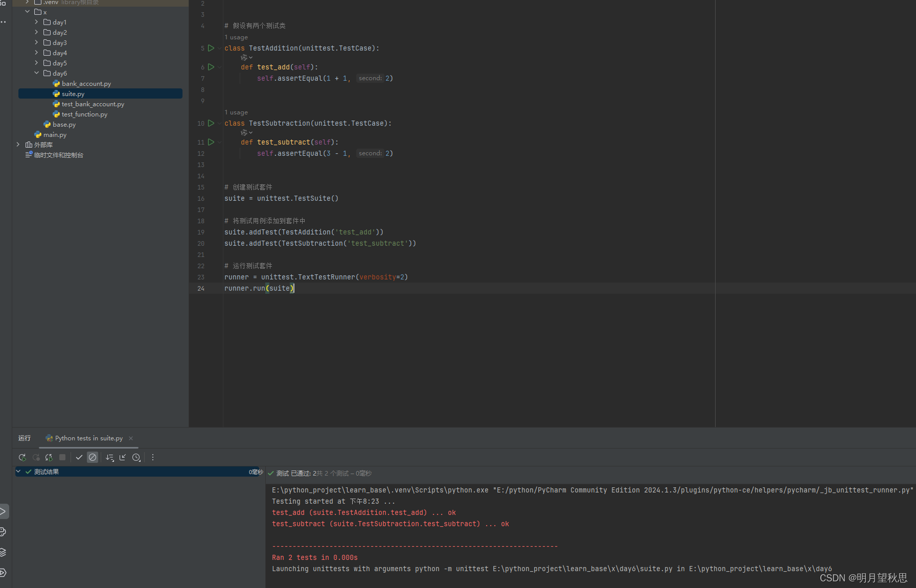Run test_add method from the gutter
916x588 pixels.
click(211, 67)
